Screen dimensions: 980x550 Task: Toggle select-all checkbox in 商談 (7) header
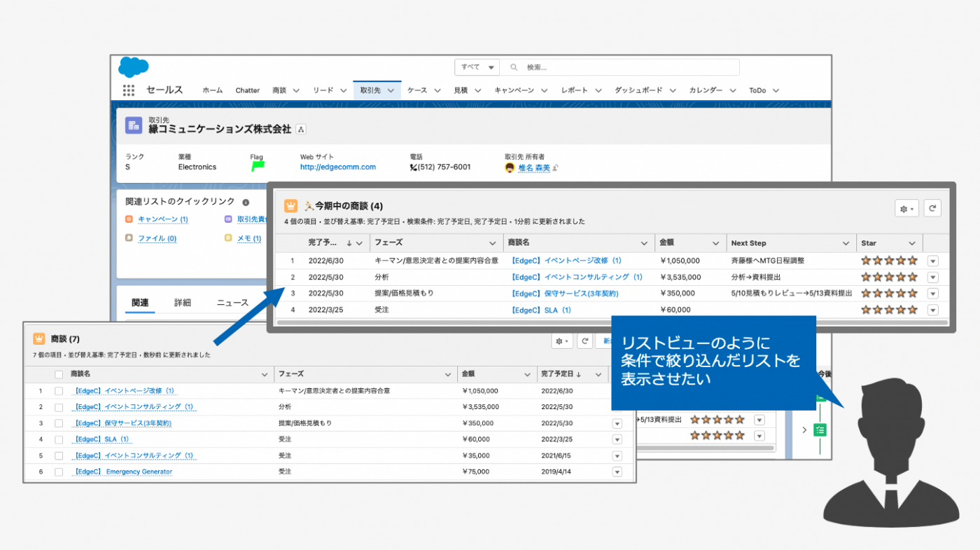click(x=59, y=374)
